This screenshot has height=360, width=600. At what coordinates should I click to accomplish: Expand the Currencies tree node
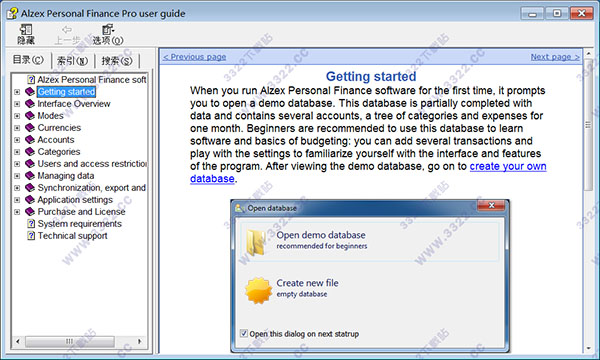click(17, 128)
